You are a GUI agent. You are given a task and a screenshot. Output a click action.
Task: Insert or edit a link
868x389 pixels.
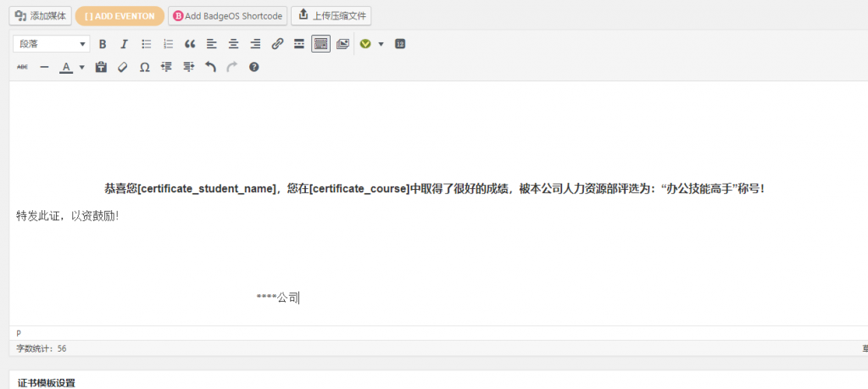pos(277,44)
